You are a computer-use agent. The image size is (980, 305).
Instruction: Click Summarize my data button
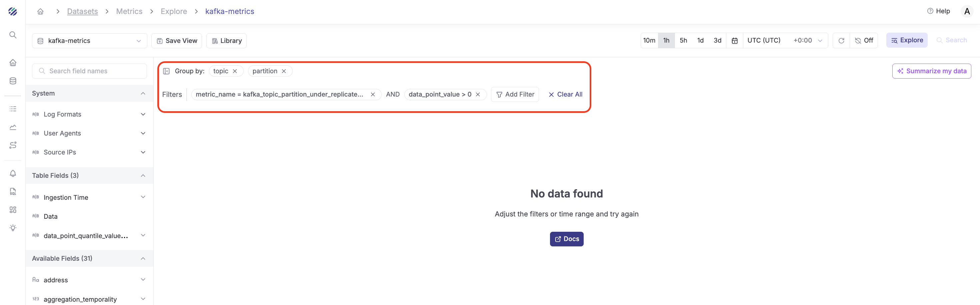(x=931, y=71)
